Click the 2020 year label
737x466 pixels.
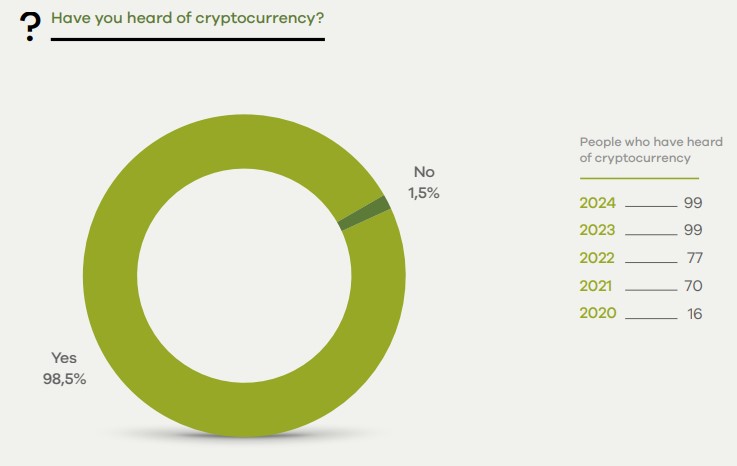click(598, 314)
